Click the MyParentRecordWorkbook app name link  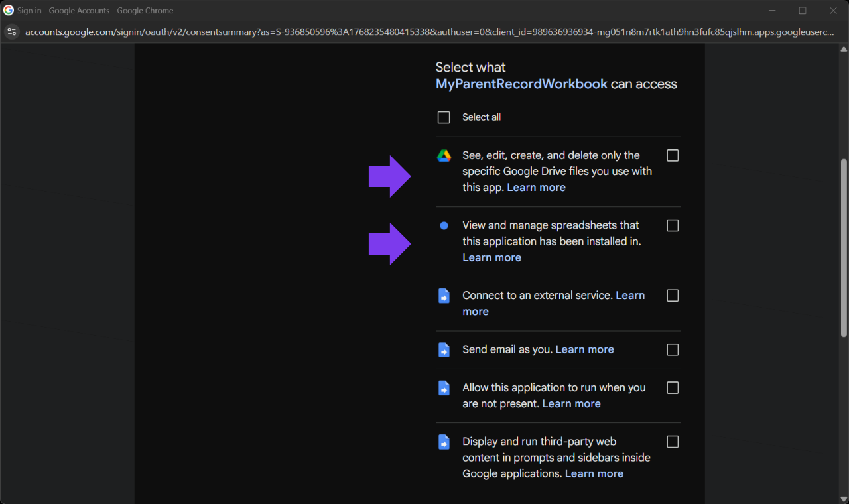tap(521, 84)
